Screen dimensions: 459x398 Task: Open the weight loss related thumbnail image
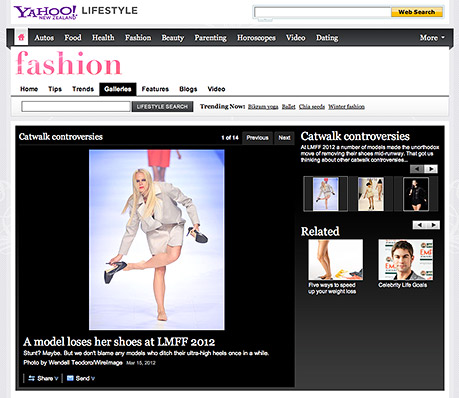336,260
